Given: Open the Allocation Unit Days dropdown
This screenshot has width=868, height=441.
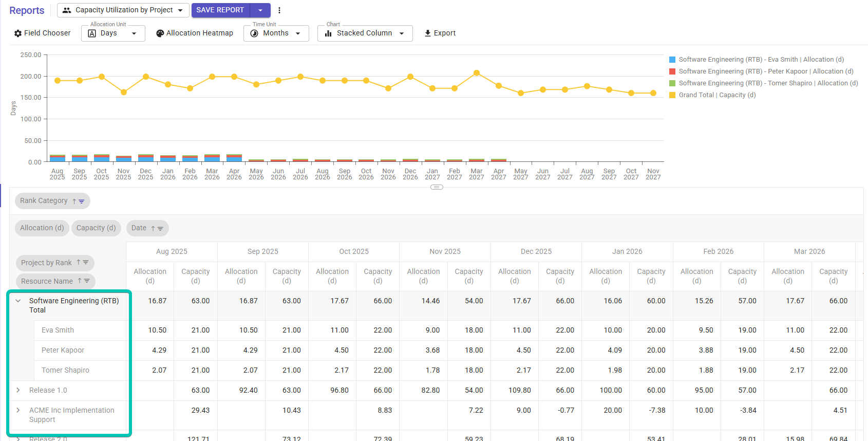Looking at the screenshot, I should pyautogui.click(x=113, y=33).
